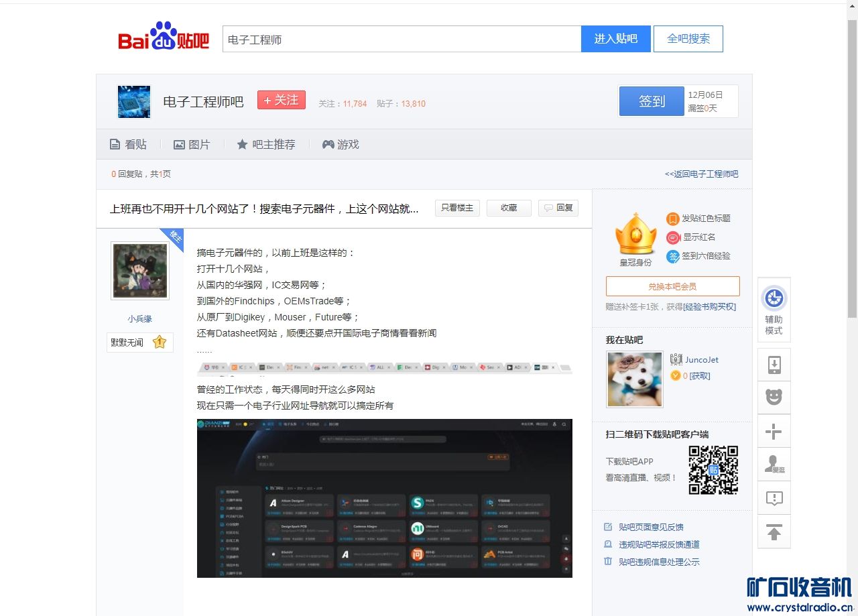Click the line 打开十几个网站，

233,269
